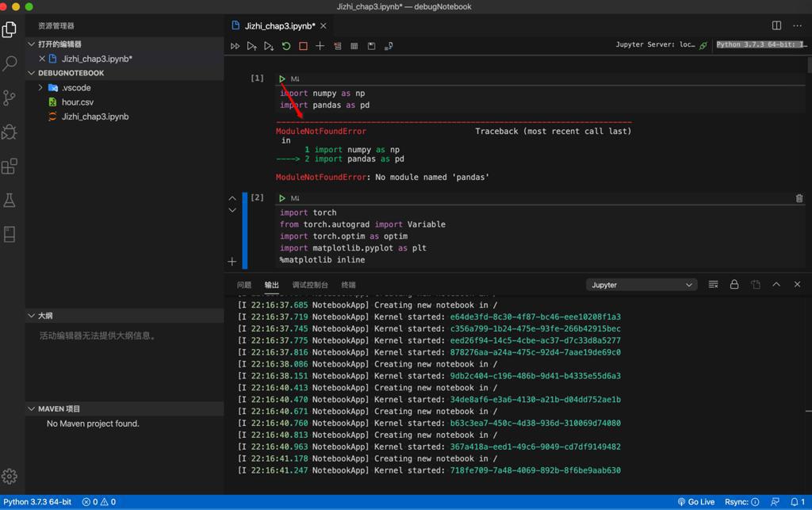Collapse the MAVEN 项目 section

click(32, 409)
